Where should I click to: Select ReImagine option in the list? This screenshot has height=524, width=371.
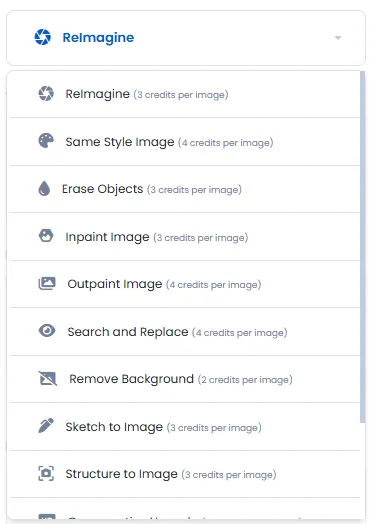click(x=186, y=94)
